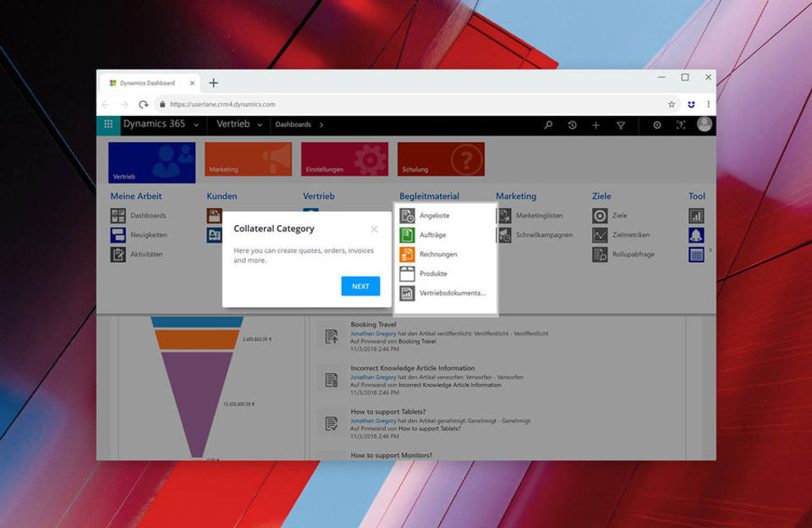The image size is (812, 528).
Task: Open the Produkte entry
Action: tap(433, 273)
